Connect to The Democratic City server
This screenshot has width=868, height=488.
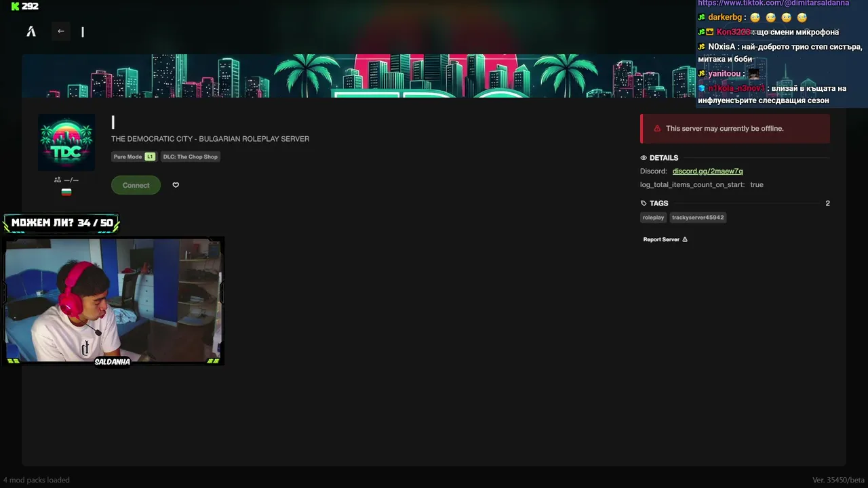pos(136,185)
